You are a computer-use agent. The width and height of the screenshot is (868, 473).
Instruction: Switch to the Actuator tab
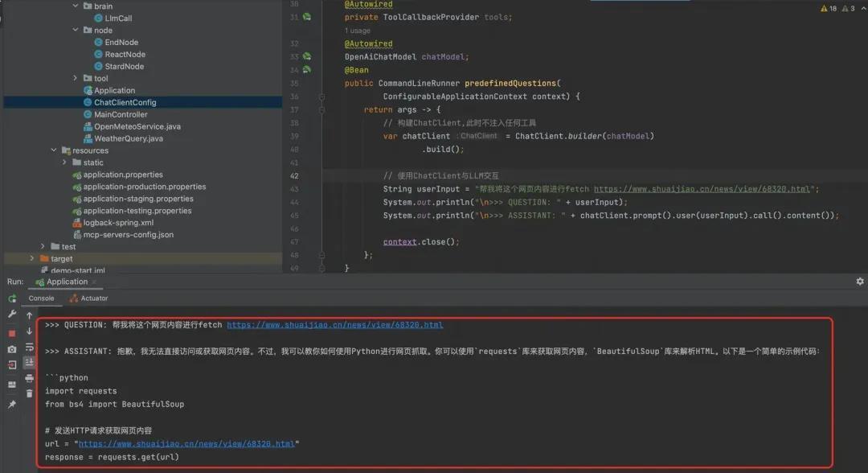pos(88,298)
